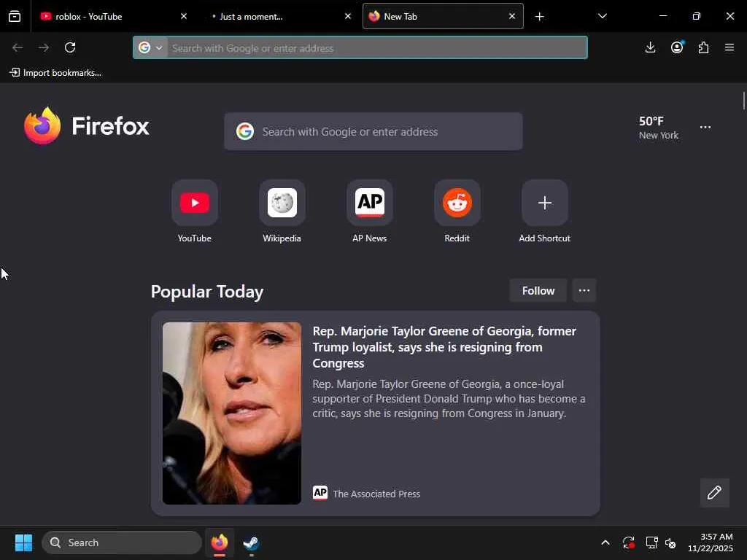Open Firefox View tab manager icon
Screen dimensions: 747x560
click(x=15, y=16)
